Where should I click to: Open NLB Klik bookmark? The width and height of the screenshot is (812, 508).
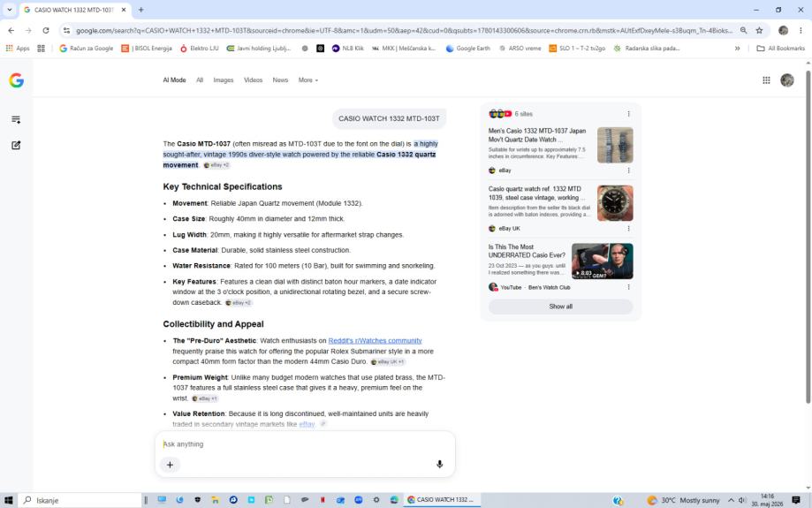pos(348,49)
